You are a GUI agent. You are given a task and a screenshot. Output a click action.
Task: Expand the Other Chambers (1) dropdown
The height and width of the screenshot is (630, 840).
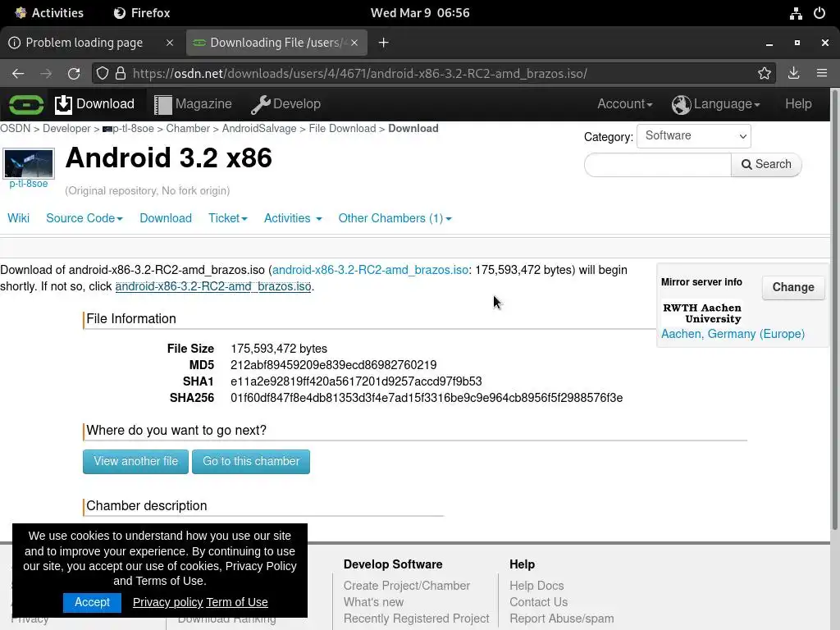395,218
